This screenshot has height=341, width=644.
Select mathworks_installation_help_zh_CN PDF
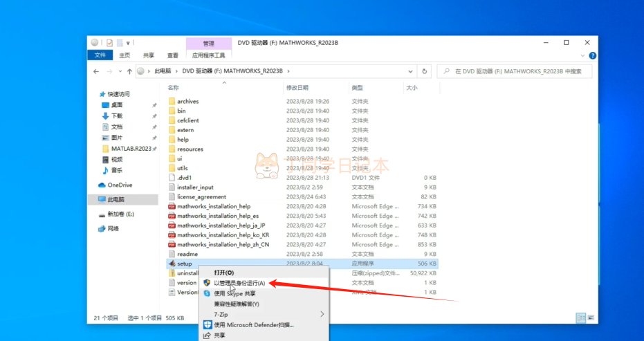(x=223, y=244)
